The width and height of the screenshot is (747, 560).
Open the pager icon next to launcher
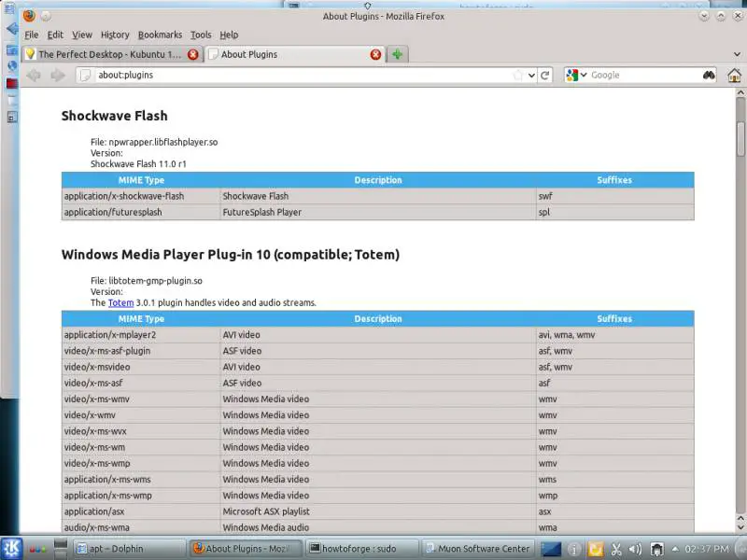61,549
